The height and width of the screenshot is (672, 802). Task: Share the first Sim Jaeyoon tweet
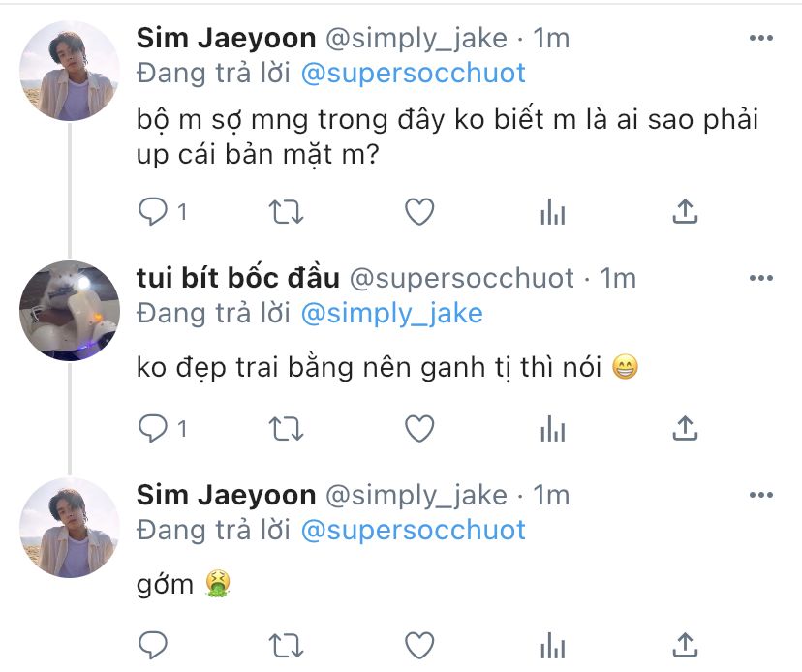(x=685, y=211)
